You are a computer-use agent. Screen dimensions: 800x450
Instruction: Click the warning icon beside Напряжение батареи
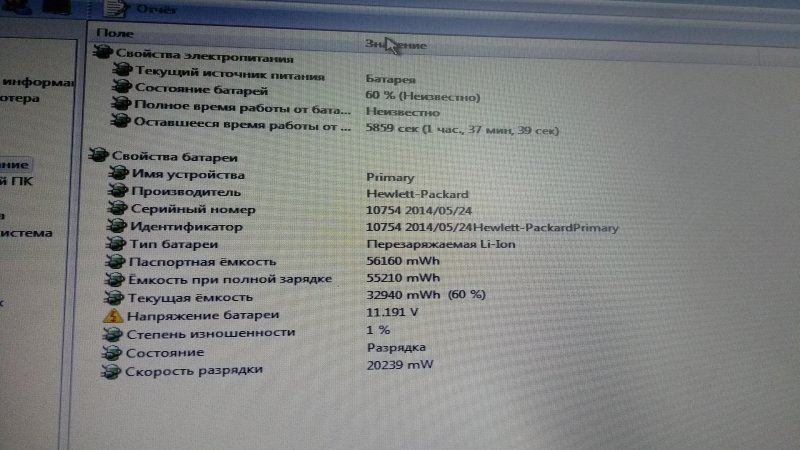(x=112, y=315)
